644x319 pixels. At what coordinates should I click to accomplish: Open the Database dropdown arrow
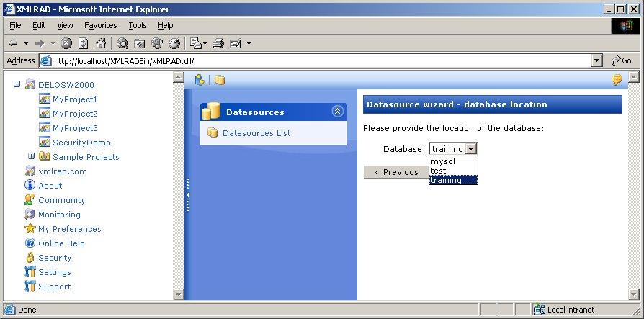coord(470,149)
